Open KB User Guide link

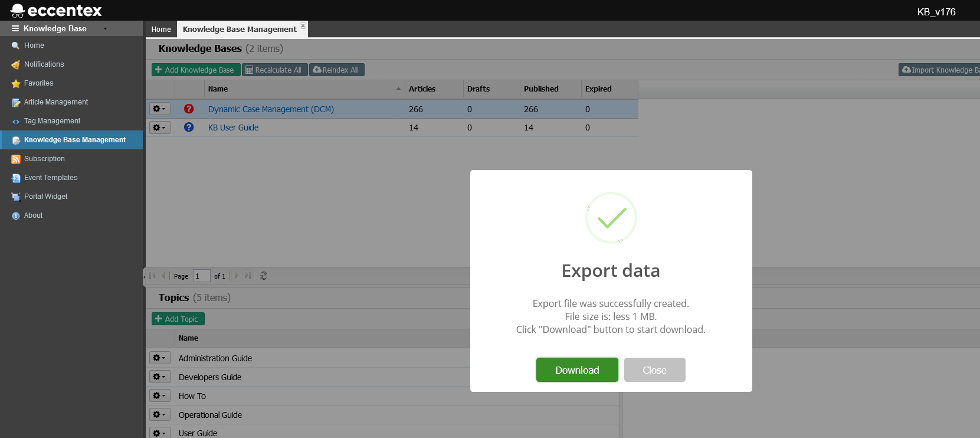(233, 128)
